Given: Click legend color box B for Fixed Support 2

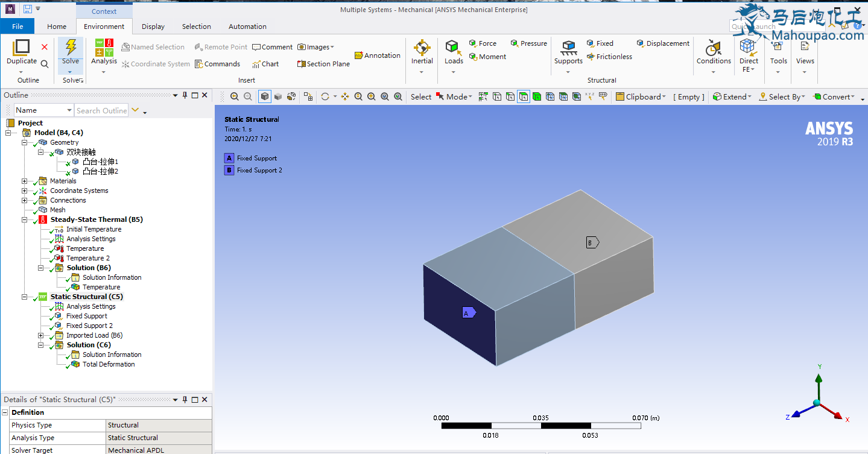Looking at the screenshot, I should click(229, 170).
